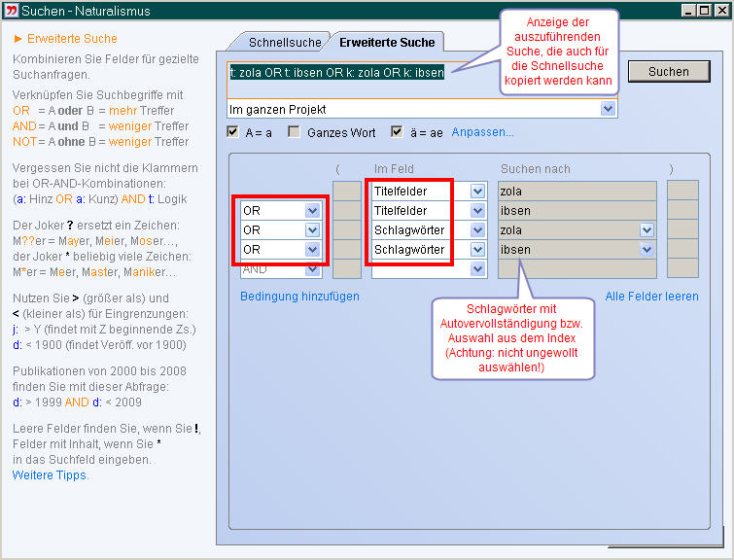
Task: Expand the Im ganzen Projekt dropdown
Action: pos(608,109)
